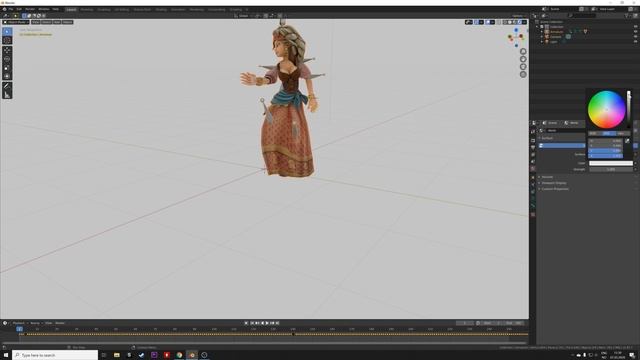Toggle proportional editing in the header
640x360 pixels.
tap(280, 16)
